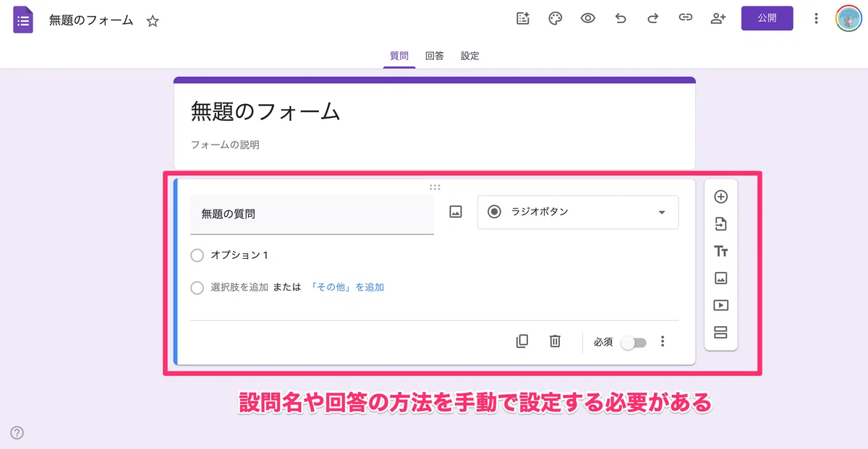This screenshot has width=868, height=449.
Task: Add an image to the question
Action: pos(456,213)
